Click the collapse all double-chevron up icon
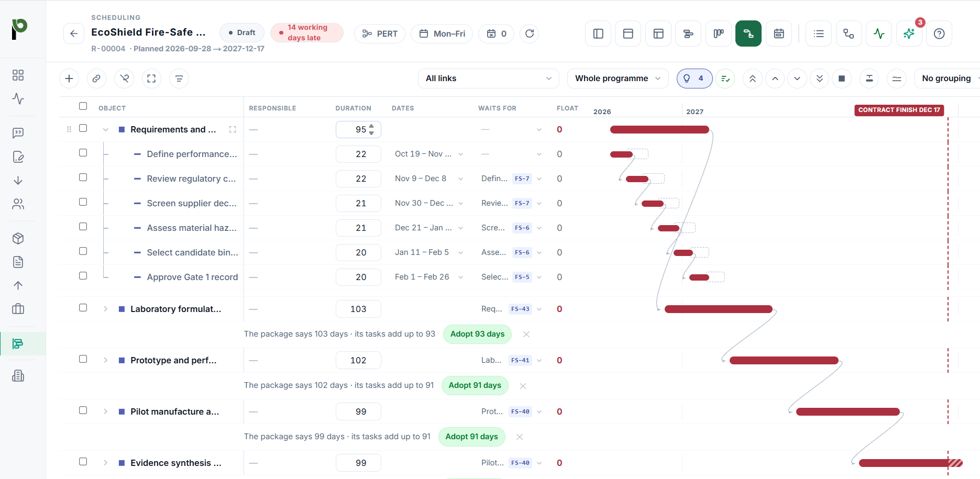This screenshot has width=980, height=479. point(753,79)
